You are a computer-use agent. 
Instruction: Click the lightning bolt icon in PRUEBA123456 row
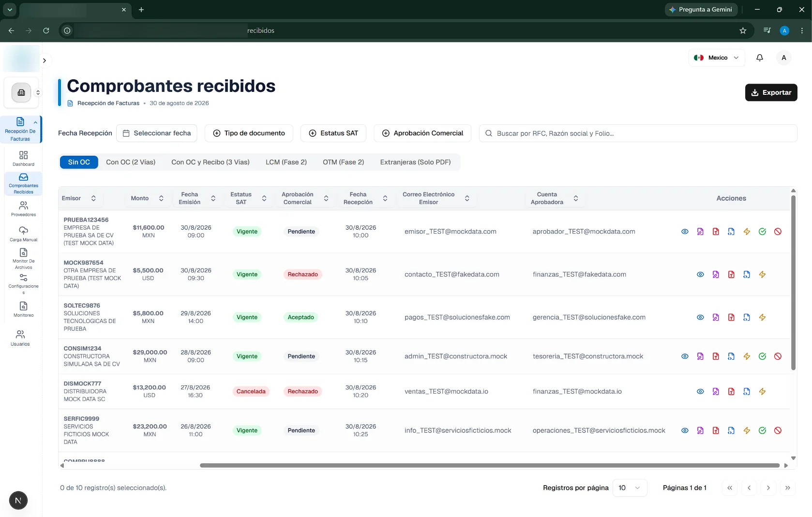pyautogui.click(x=747, y=232)
